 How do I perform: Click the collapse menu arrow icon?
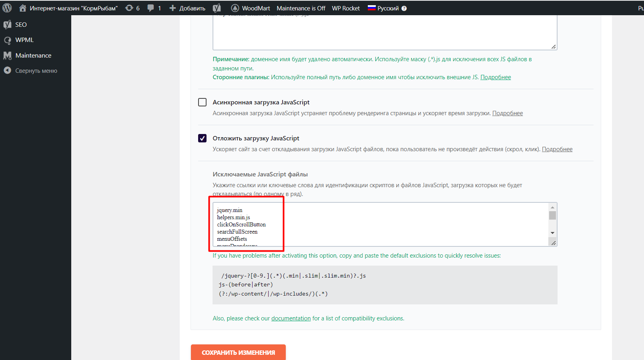(x=7, y=70)
